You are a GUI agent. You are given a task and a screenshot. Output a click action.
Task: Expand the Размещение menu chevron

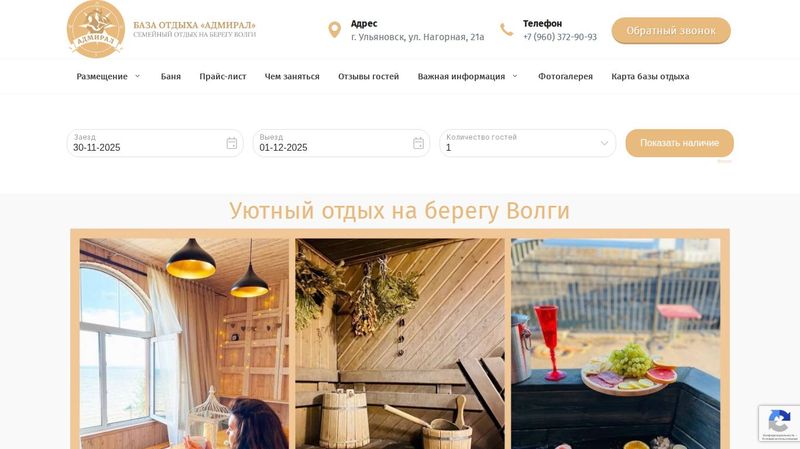pyautogui.click(x=137, y=76)
